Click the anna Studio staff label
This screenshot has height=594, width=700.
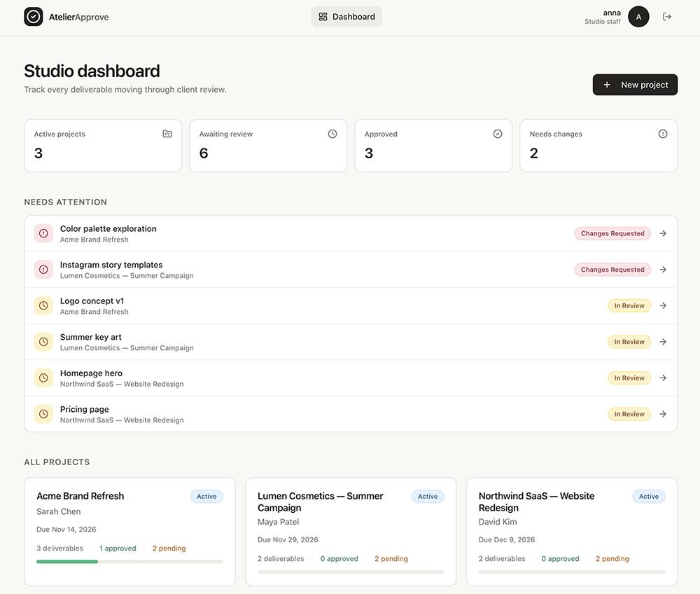tap(603, 17)
